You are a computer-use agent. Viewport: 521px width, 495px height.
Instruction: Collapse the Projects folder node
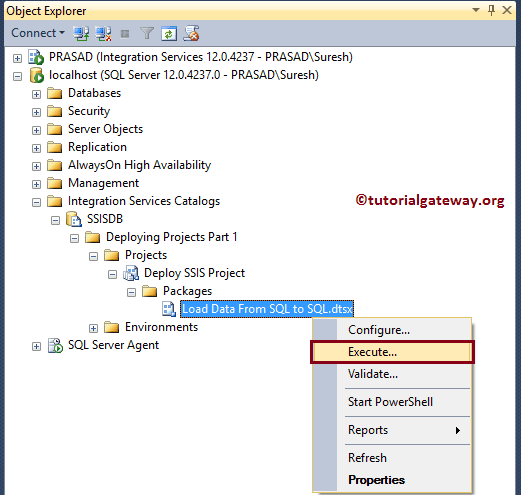(93, 256)
